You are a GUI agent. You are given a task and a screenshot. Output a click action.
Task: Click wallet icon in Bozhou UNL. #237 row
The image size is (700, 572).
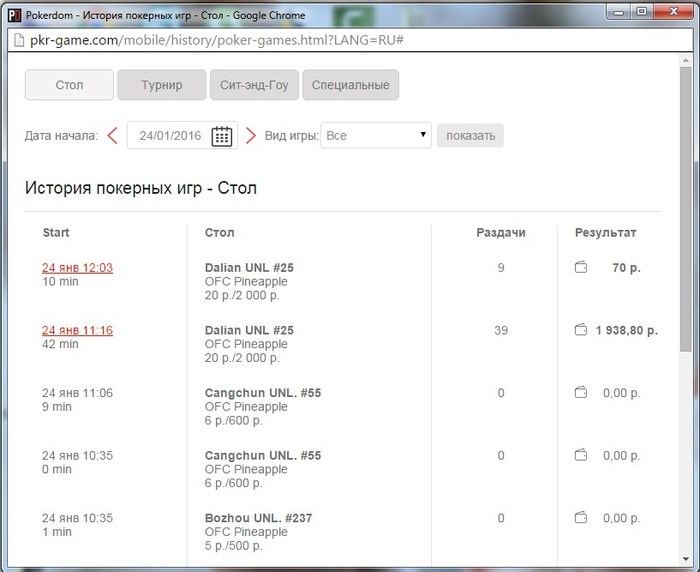580,518
